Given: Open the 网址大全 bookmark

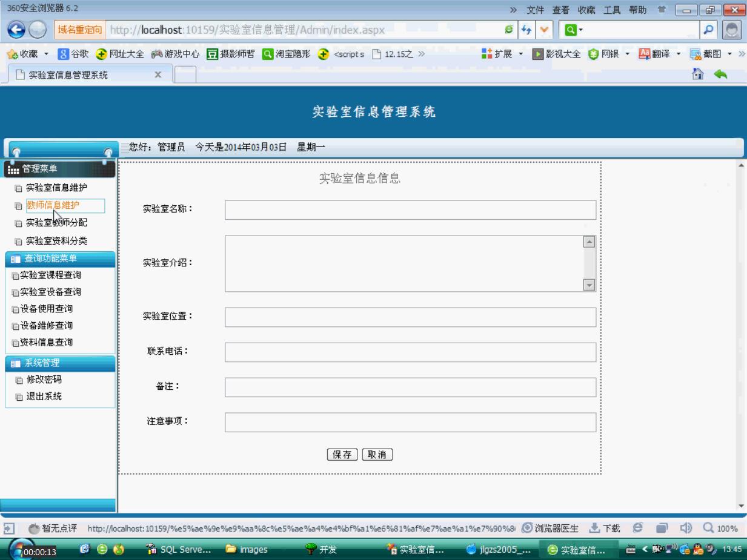Looking at the screenshot, I should (119, 54).
